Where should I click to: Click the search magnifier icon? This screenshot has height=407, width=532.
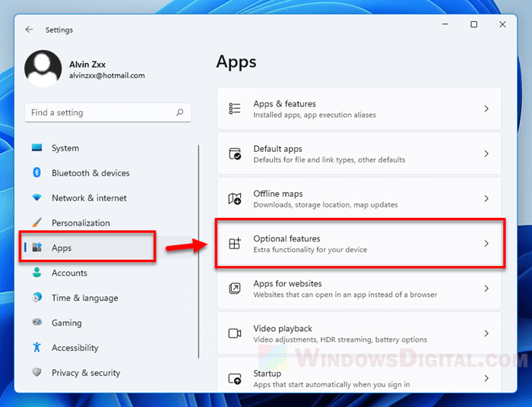180,112
